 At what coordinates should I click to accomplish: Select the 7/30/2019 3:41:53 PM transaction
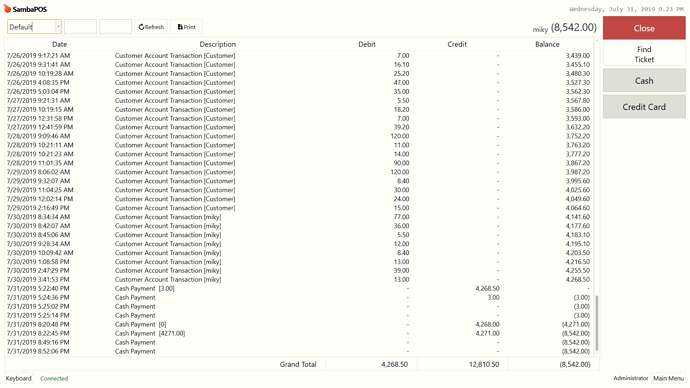pos(299,279)
